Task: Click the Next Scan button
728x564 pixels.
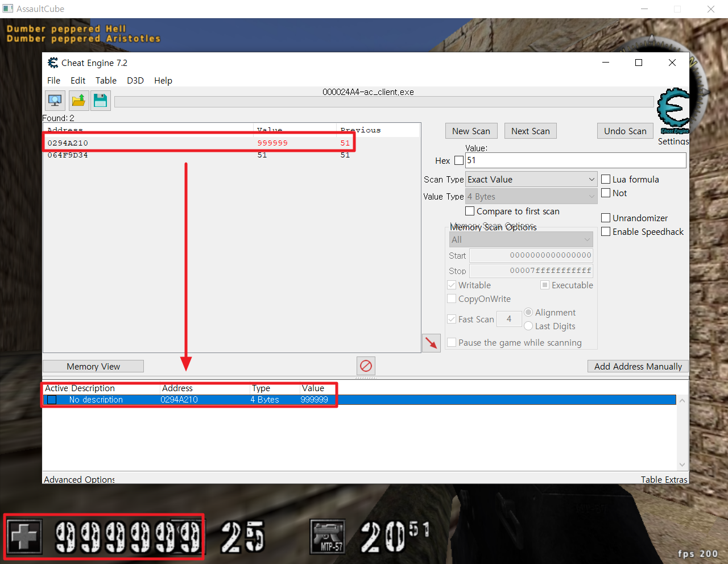Action: (x=531, y=131)
